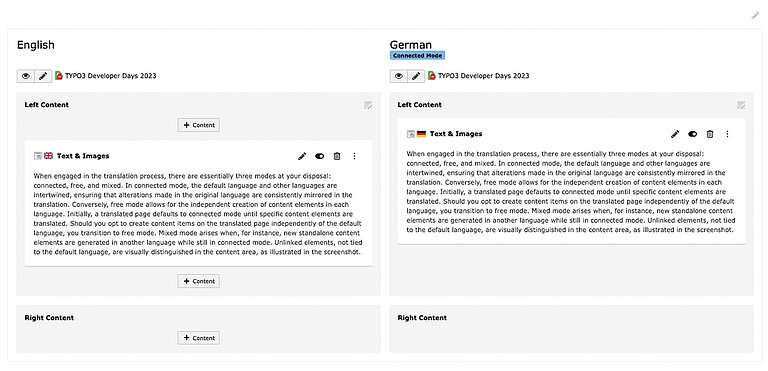The image size is (768, 371).
Task: Click body text of German Text & Images
Action: [571, 192]
